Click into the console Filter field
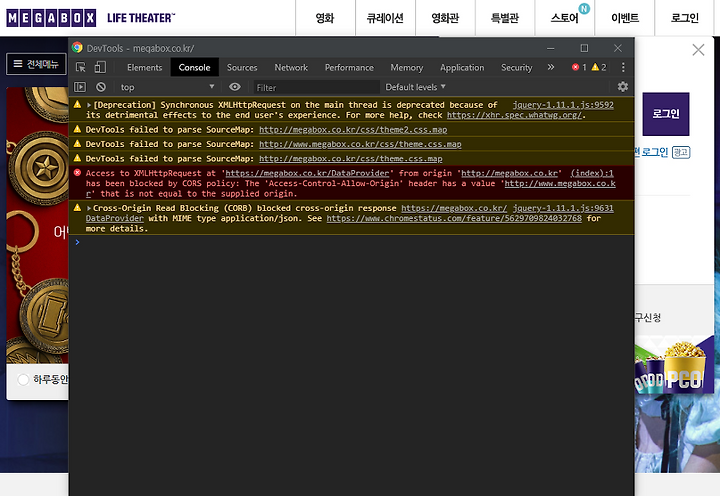This screenshot has width=720, height=496. point(317,87)
